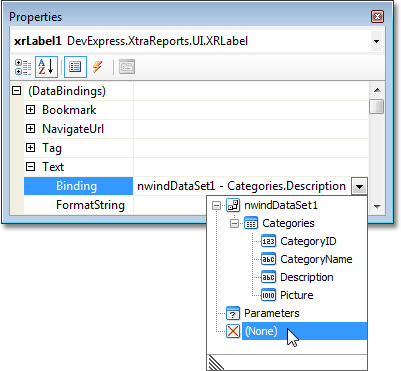Click the property grid scrollbar down arrow
This screenshot has height=371, width=401.
pos(377,207)
